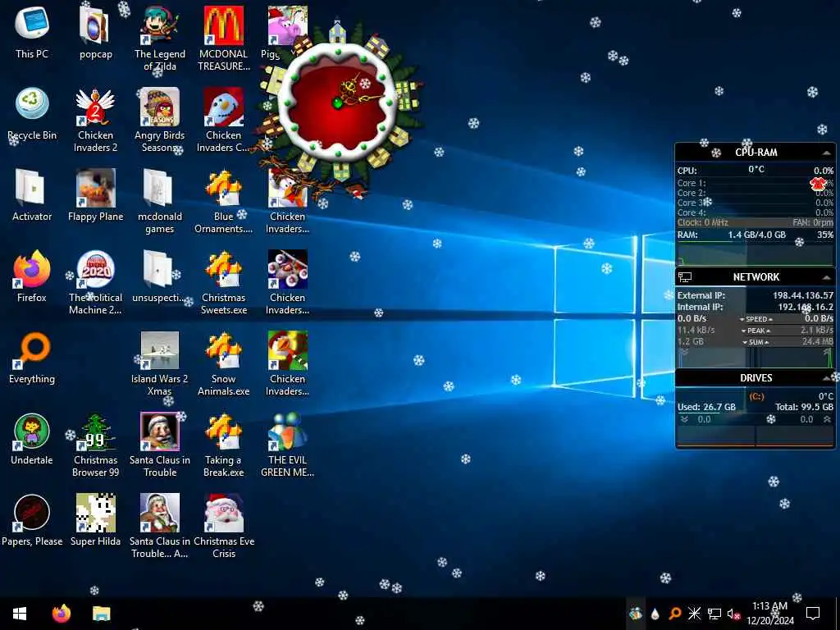840x630 pixels.
Task: Open network status tray icon
Action: coord(714,614)
